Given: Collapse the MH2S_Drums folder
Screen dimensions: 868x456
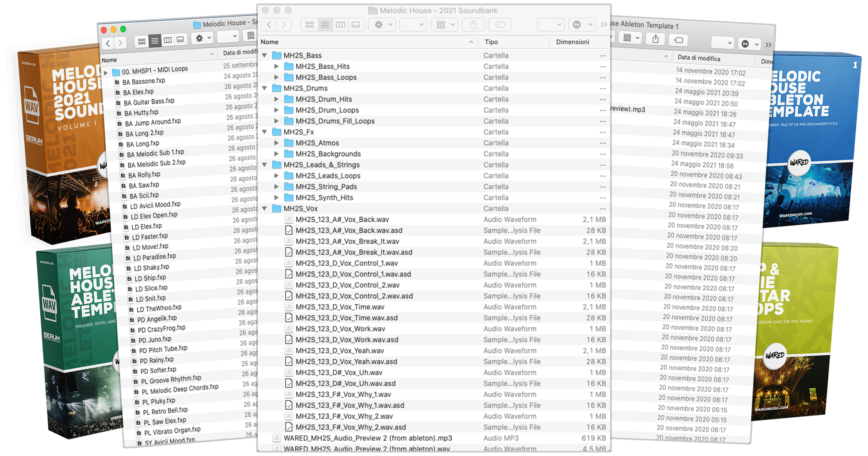Looking at the screenshot, I should point(265,88).
